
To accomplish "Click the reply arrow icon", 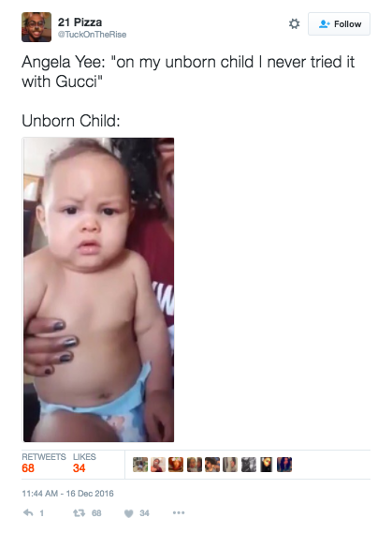I will pos(28,512).
